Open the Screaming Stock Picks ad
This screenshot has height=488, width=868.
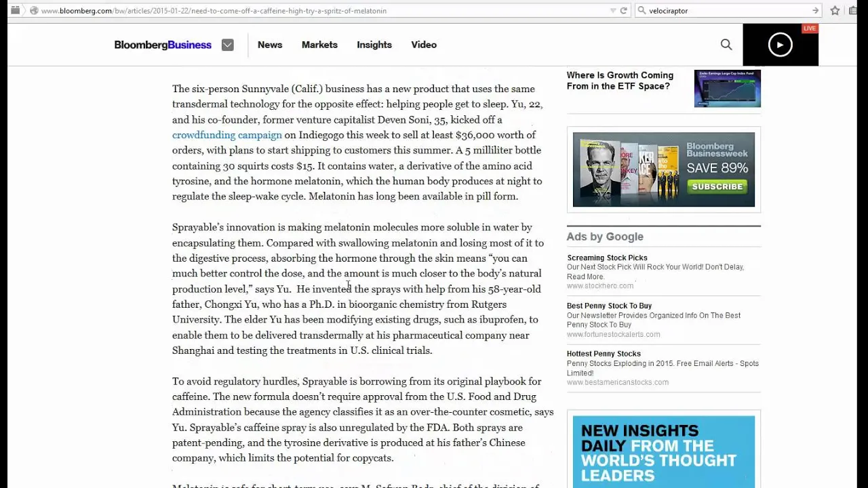[x=607, y=258]
